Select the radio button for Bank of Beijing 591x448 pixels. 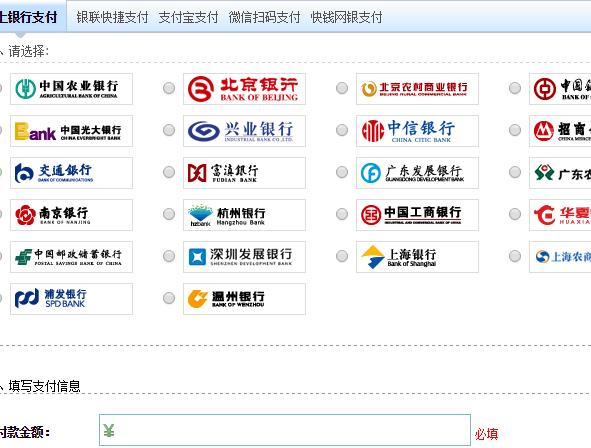tap(169, 88)
